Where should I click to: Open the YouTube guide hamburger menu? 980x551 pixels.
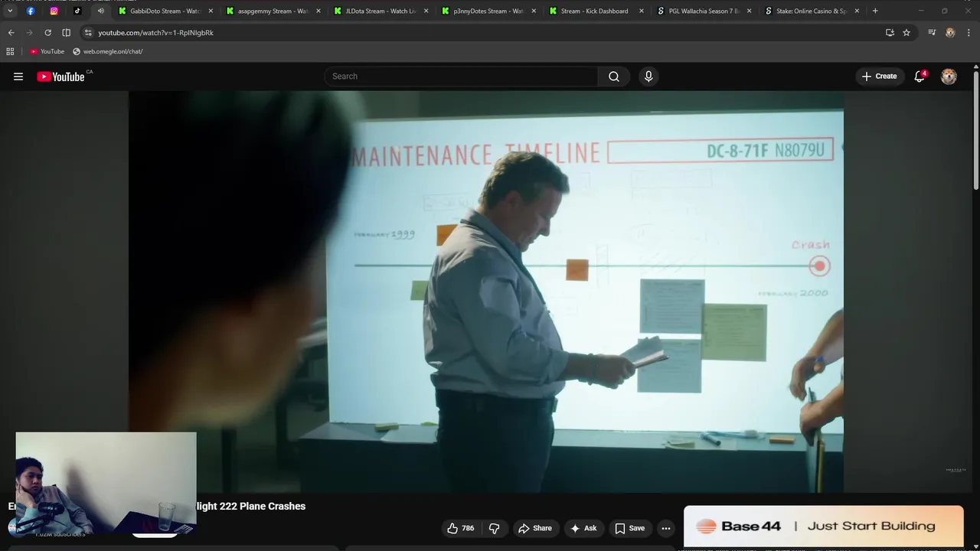tap(18, 77)
